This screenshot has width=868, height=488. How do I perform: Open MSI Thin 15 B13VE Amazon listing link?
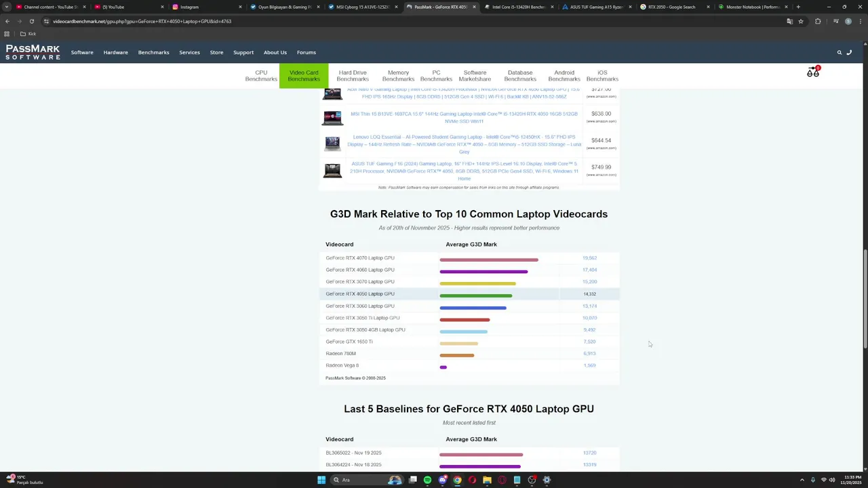[x=464, y=117]
